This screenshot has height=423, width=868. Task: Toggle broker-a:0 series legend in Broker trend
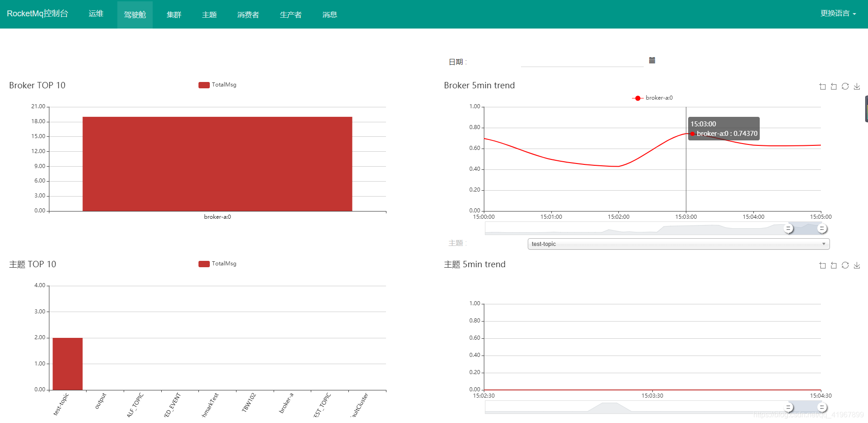[x=652, y=98]
